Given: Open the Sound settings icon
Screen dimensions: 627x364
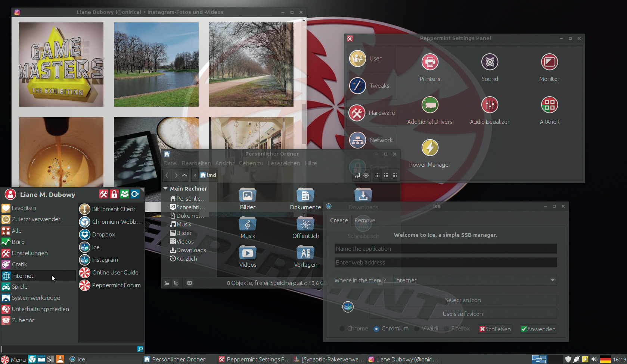Looking at the screenshot, I should click(490, 62).
